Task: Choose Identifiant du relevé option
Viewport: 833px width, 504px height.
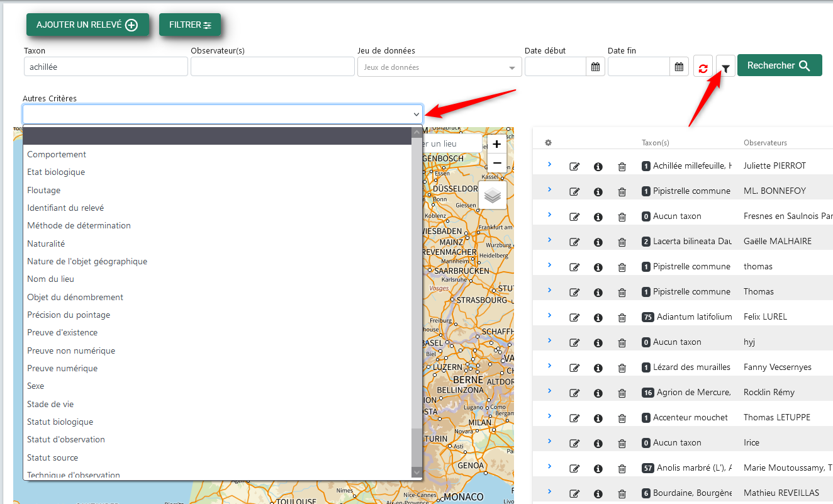Action: tap(218, 208)
